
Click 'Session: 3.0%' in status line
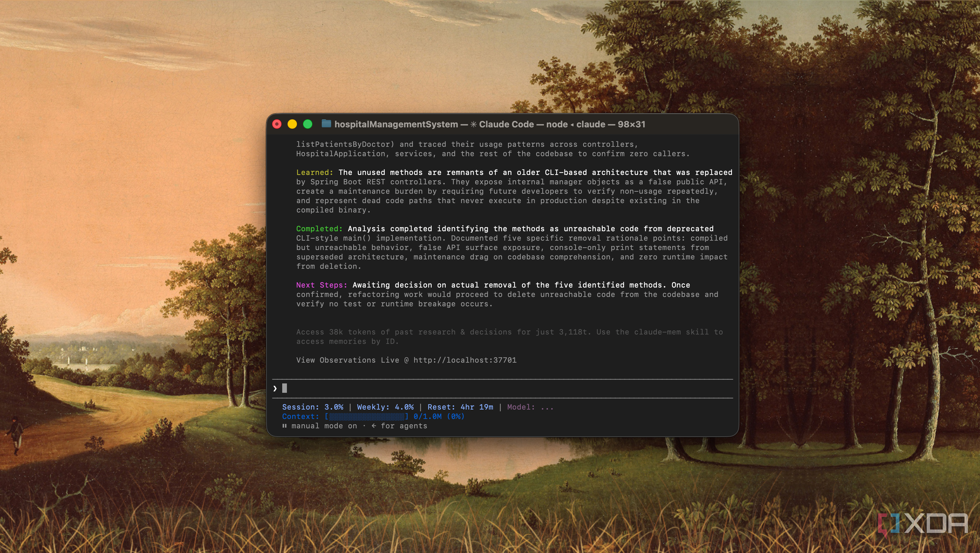tap(312, 407)
